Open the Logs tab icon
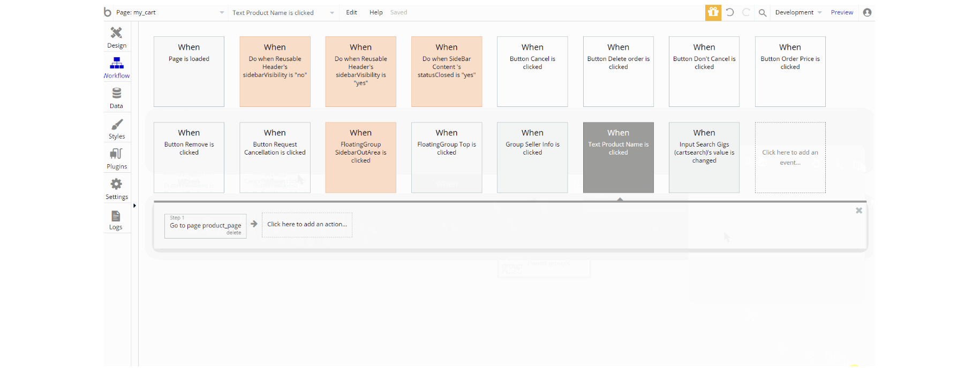The image size is (980, 368). pyautogui.click(x=116, y=216)
